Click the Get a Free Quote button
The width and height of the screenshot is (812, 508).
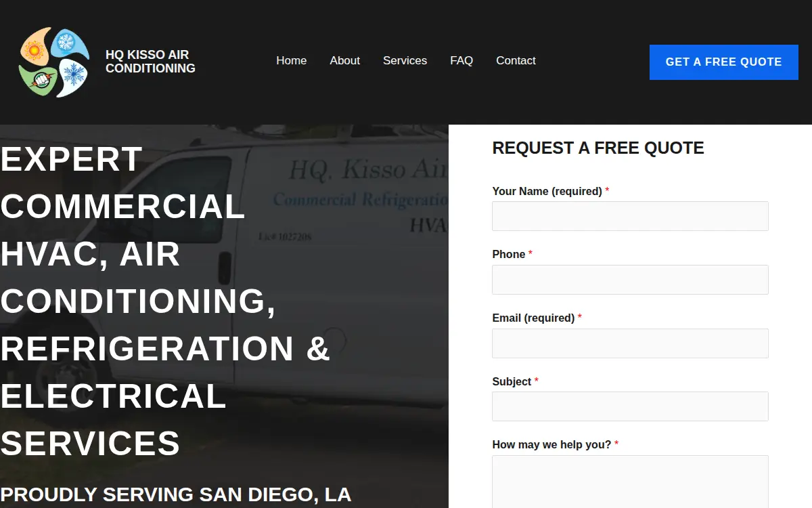pos(723,62)
